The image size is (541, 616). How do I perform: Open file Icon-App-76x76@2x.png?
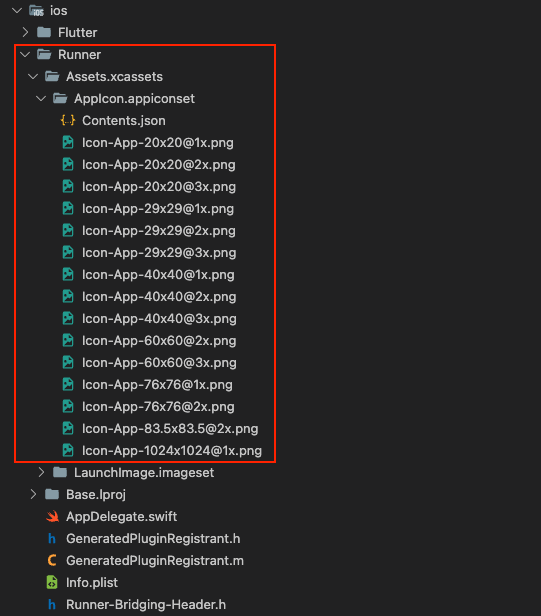click(158, 407)
